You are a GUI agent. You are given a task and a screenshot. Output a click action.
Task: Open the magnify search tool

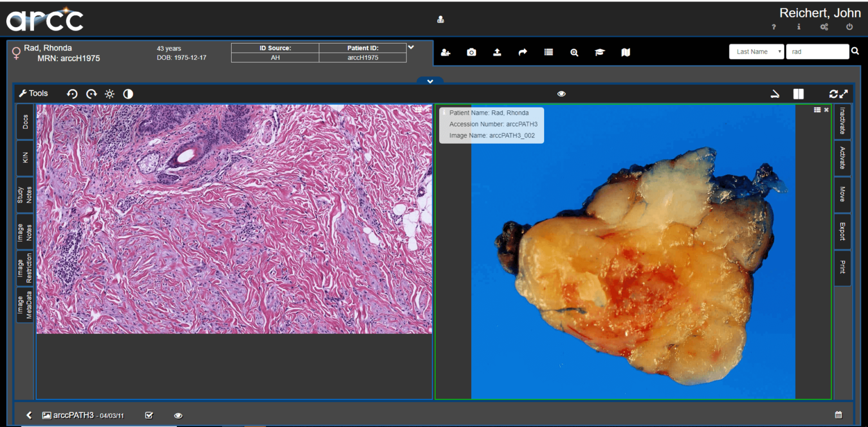click(574, 52)
